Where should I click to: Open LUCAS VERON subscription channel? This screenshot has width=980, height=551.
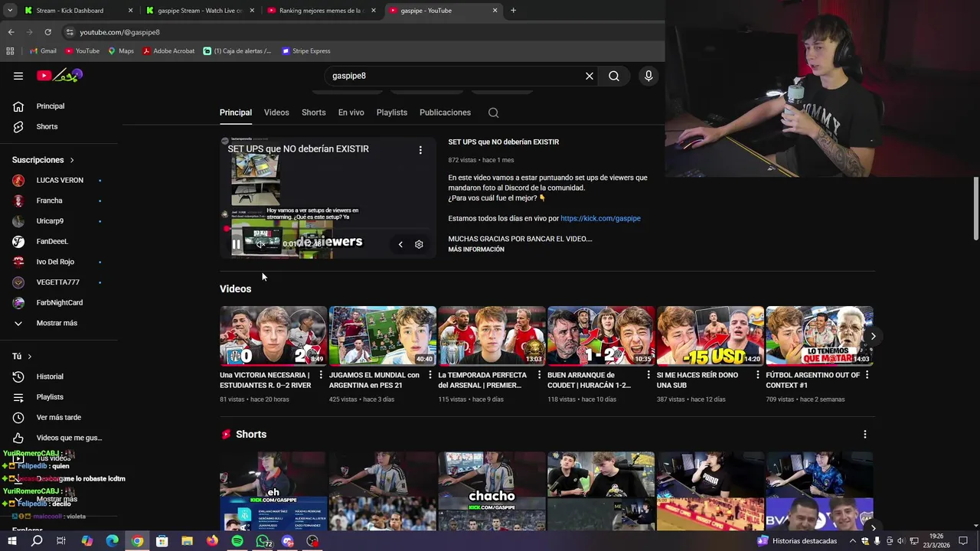(60, 181)
